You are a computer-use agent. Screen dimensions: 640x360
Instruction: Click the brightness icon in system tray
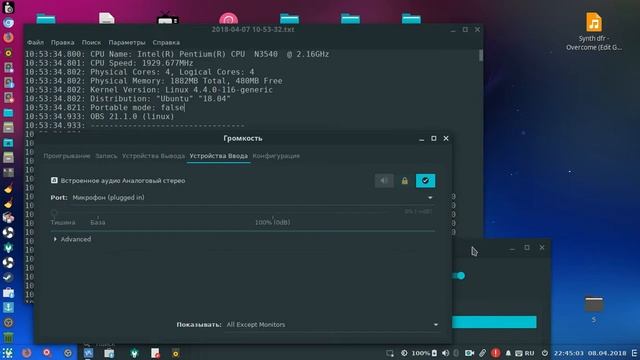[x=404, y=353]
